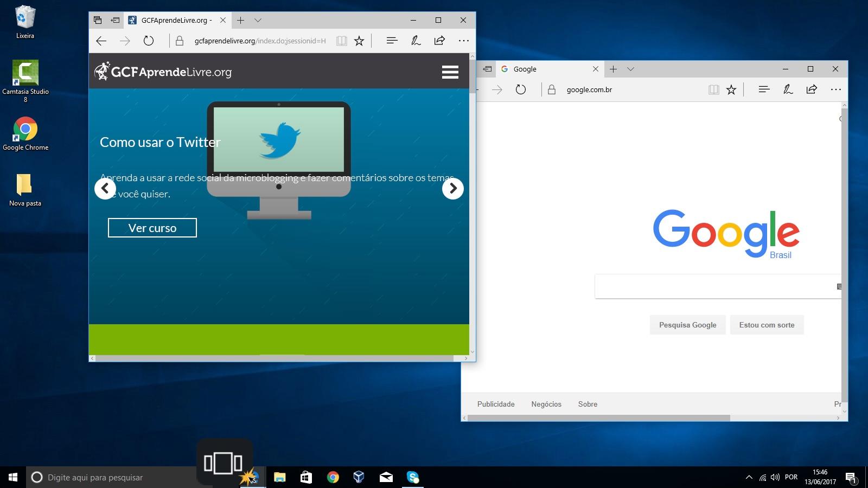Click GCFAprendeLivre address bar URL
The image size is (868, 488).
click(x=260, y=41)
